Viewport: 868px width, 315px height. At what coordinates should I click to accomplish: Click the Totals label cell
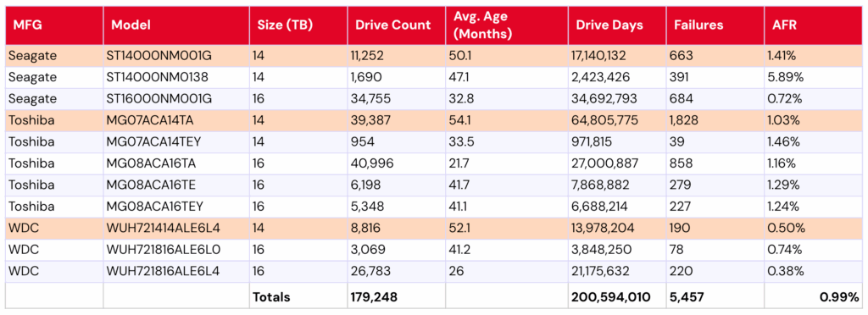pos(298,296)
